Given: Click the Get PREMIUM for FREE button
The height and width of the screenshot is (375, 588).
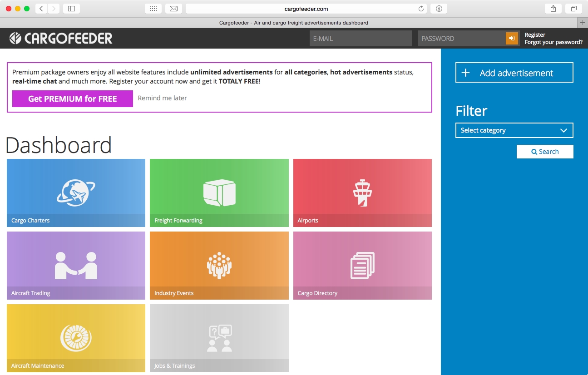Looking at the screenshot, I should pyautogui.click(x=73, y=99).
